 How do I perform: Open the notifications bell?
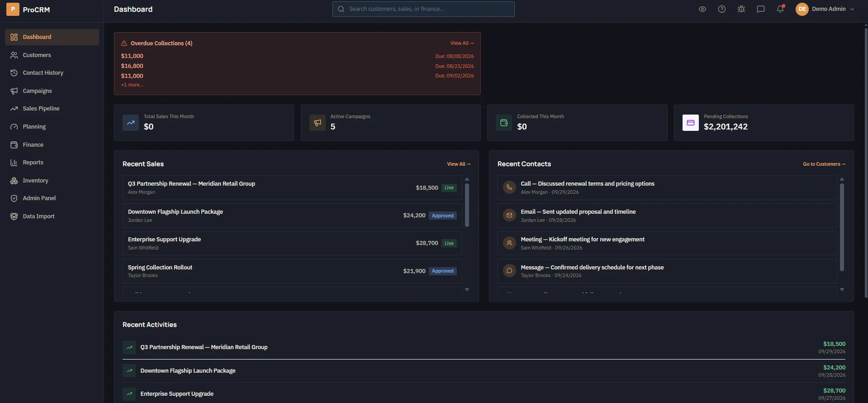(780, 9)
